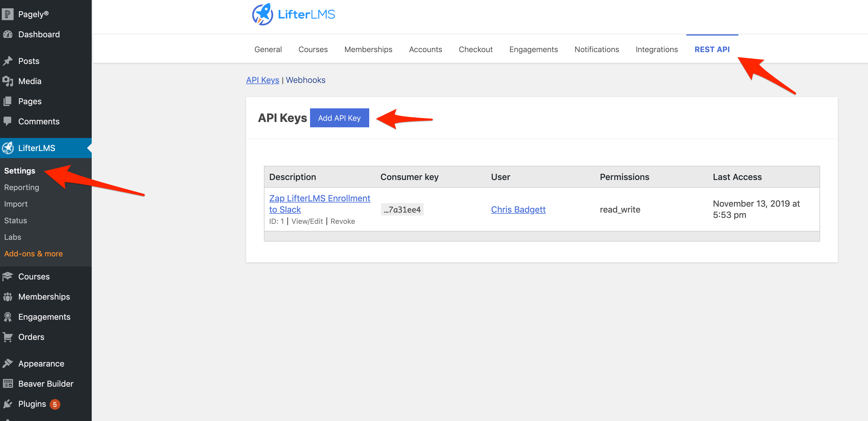This screenshot has width=868, height=421.
Task: Click the truncated consumer key …7a31ee4
Action: click(402, 210)
